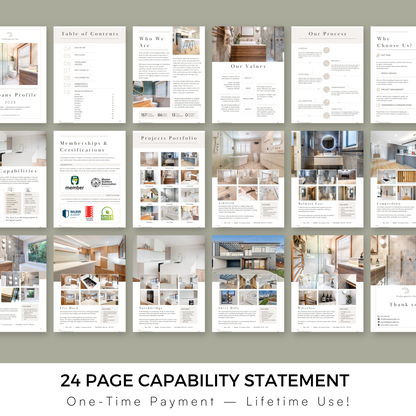Open the Surry Hills project page thumbnail
The height and width of the screenshot is (416, 416).
[248, 284]
